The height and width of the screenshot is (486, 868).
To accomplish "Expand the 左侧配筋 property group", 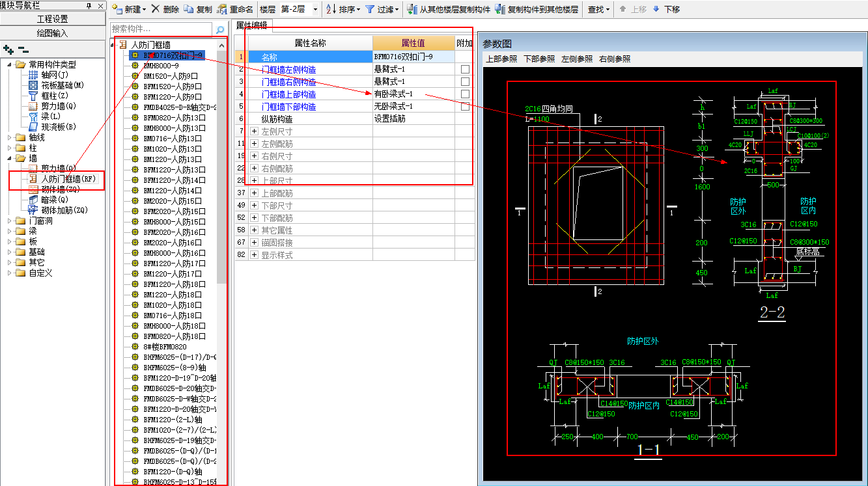I will pos(254,144).
